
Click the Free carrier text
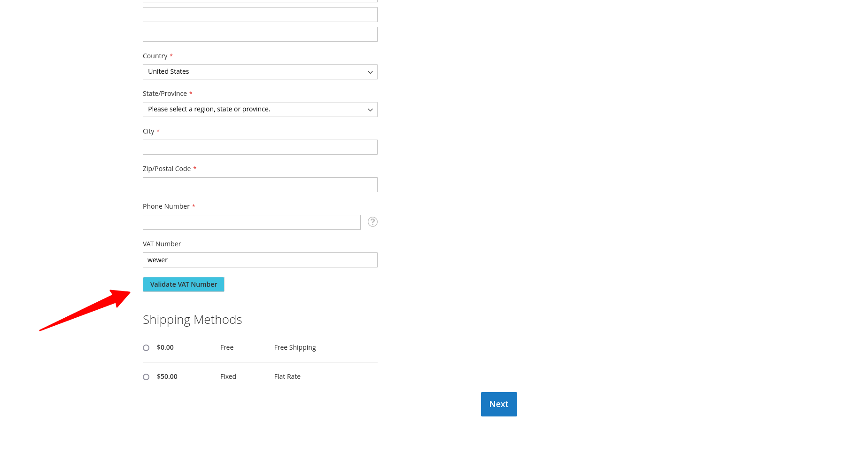(227, 347)
